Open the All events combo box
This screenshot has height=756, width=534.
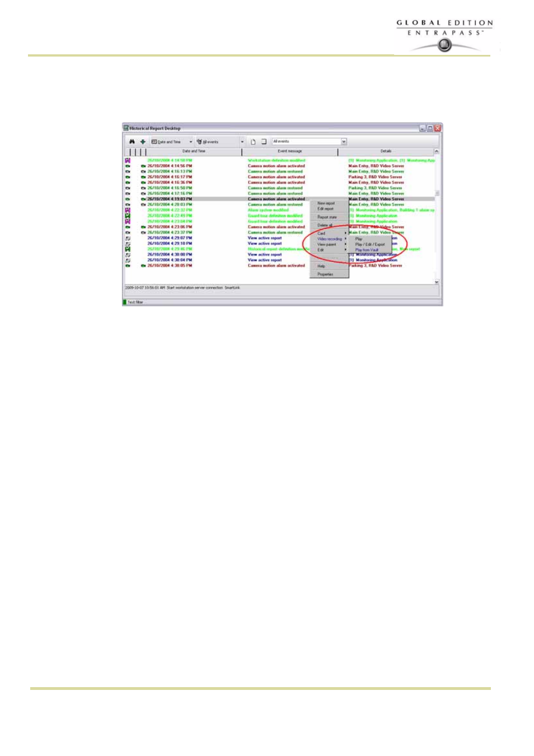(x=310, y=142)
